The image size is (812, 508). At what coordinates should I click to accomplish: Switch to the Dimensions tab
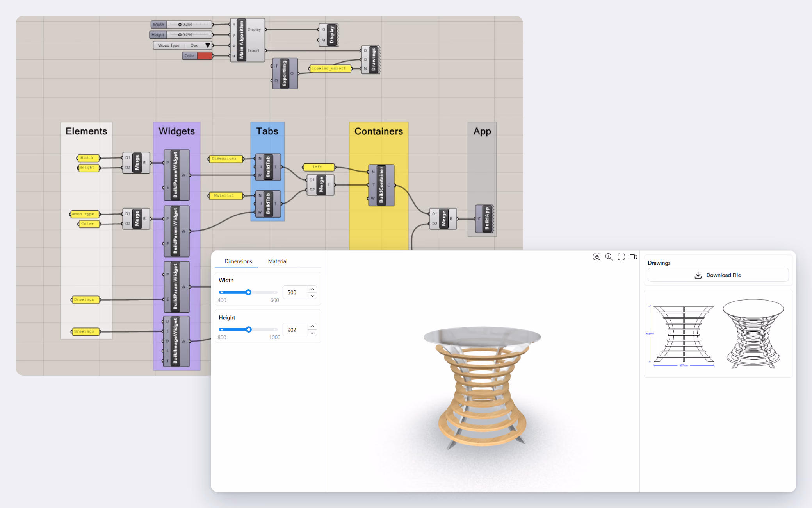(x=238, y=261)
